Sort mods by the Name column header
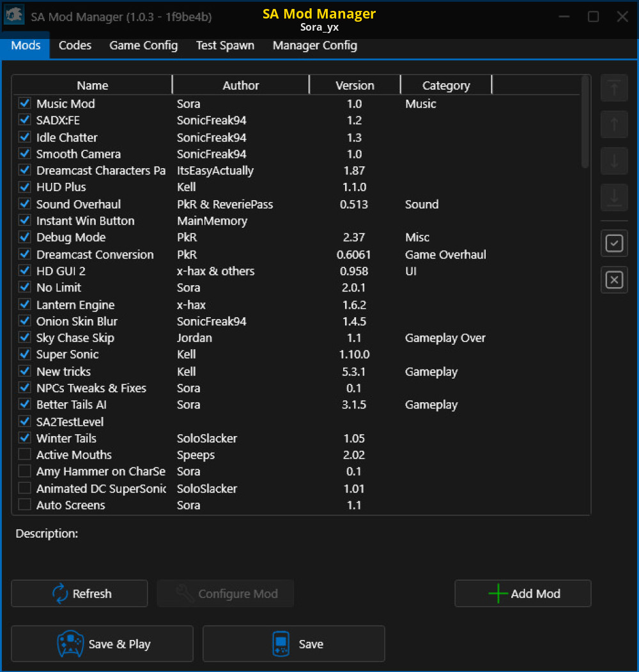This screenshot has height=672, width=639. pos(92,85)
